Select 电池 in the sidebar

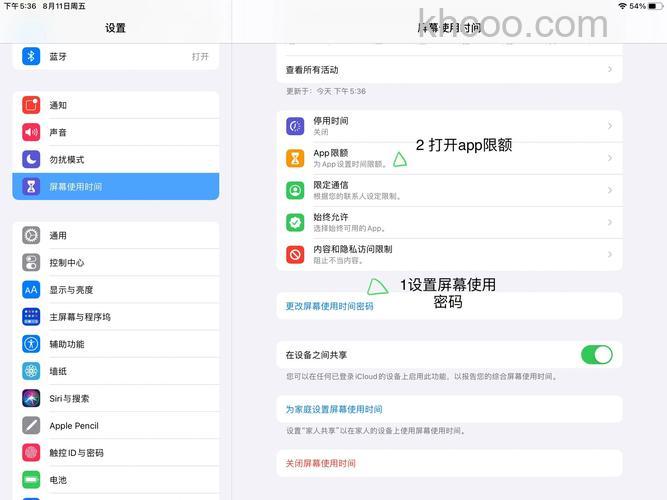[x=116, y=480]
